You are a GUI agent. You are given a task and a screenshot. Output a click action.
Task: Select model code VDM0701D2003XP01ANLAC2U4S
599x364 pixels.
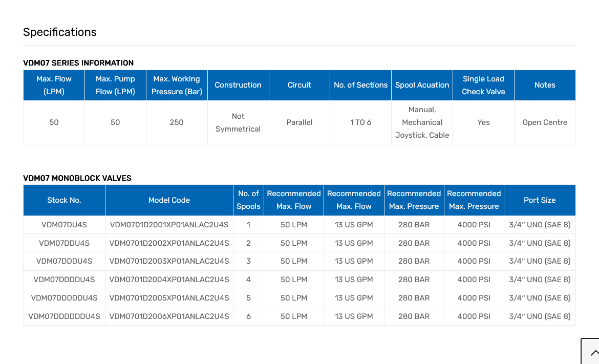169,261
